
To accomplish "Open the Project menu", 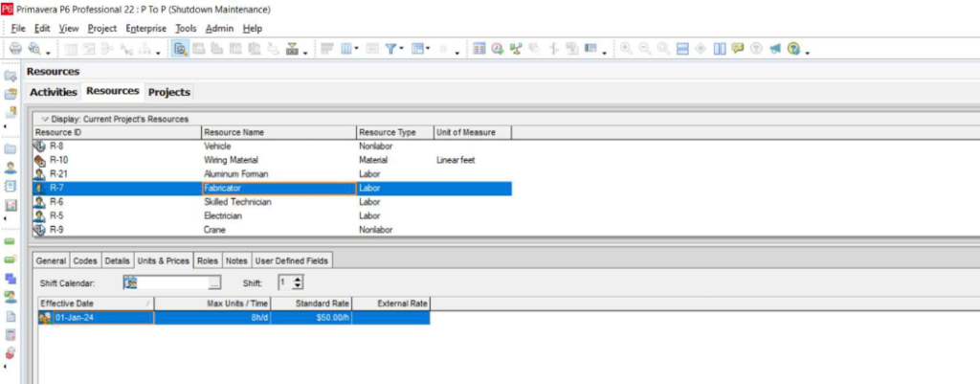I will [101, 28].
